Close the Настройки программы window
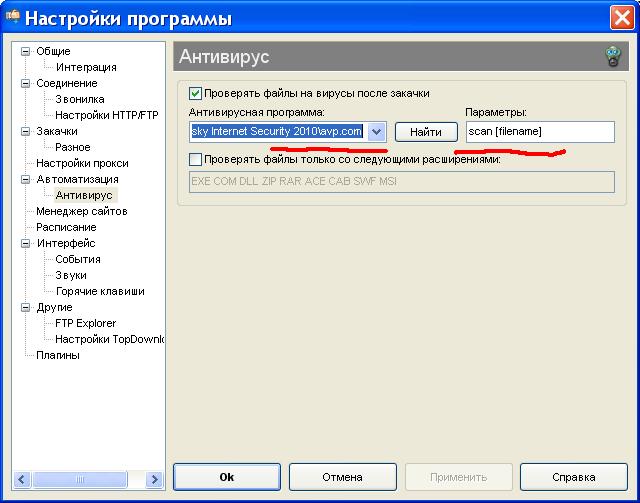 point(622,18)
